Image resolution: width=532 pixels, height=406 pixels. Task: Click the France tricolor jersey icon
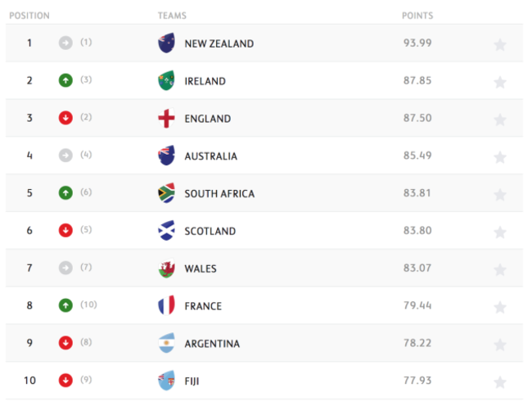166,306
